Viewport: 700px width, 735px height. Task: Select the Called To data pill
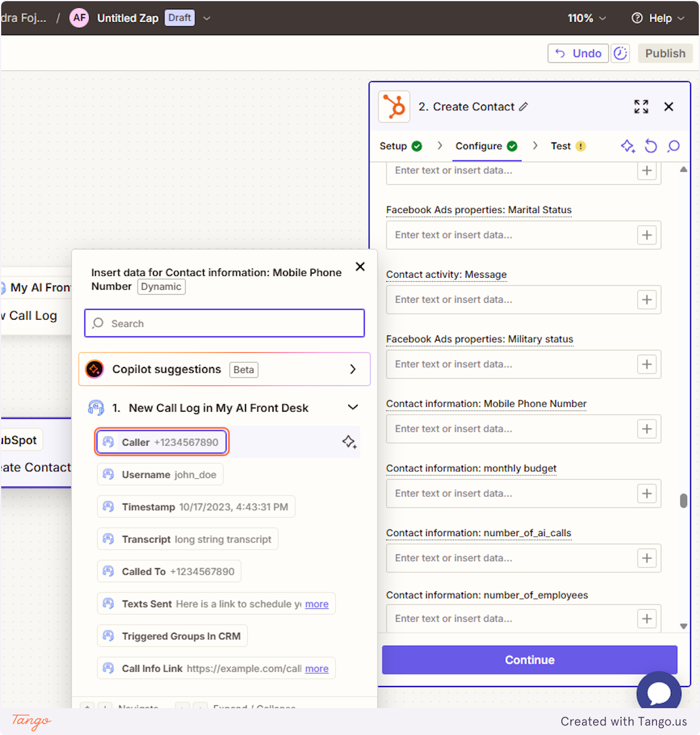(x=169, y=572)
